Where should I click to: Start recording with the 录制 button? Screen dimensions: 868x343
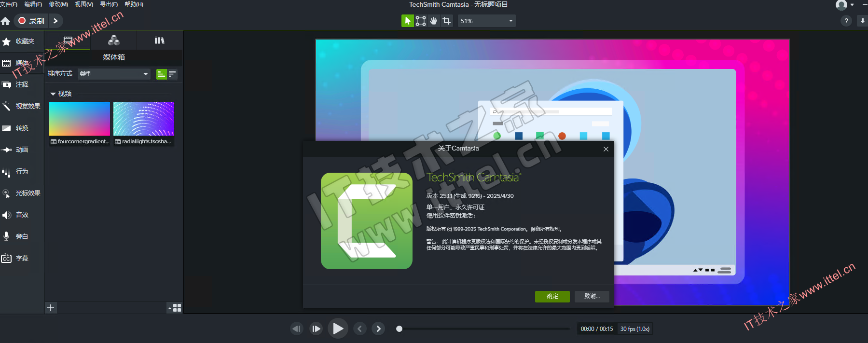click(31, 21)
